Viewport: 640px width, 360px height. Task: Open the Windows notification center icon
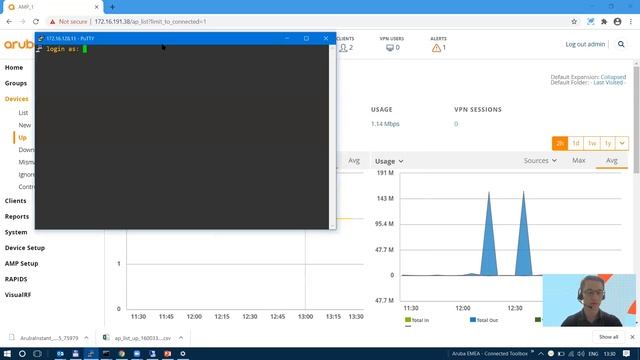pos(627,353)
